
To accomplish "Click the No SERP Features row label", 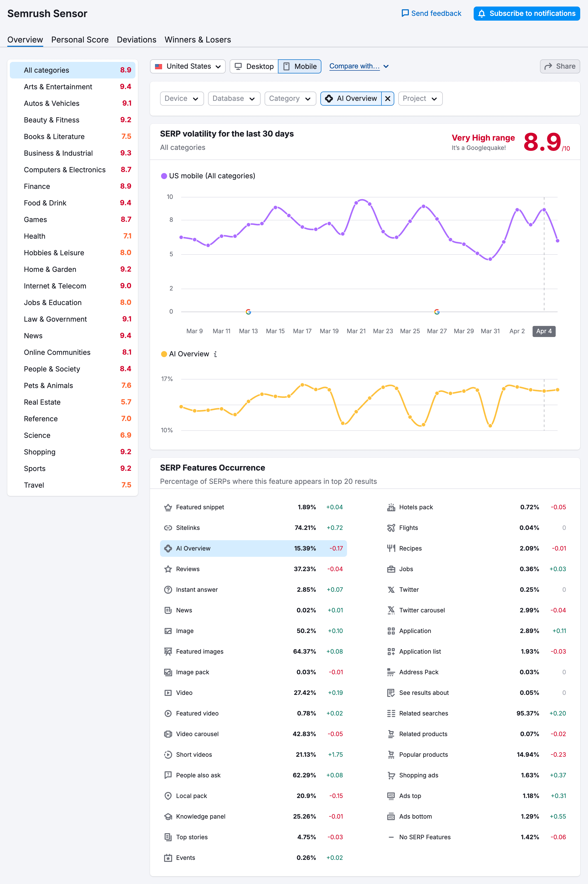I will 425,837.
